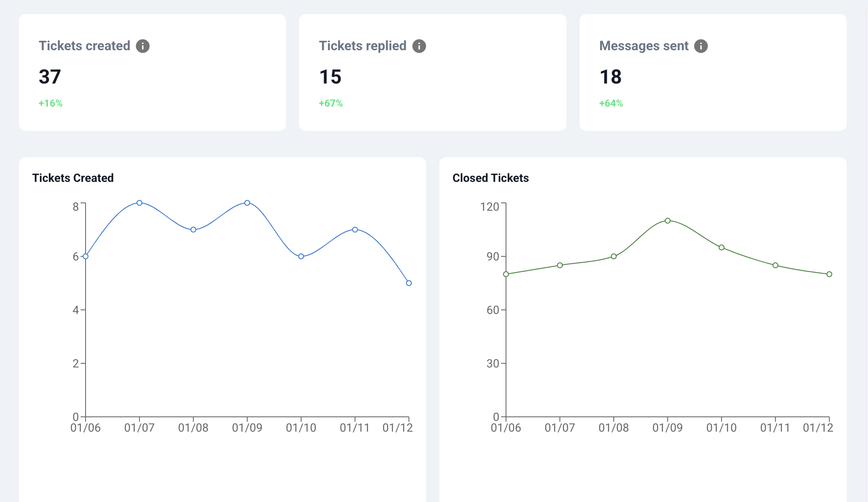
Task: Click the 01/08 x-axis label under Closed Tickets
Action: [614, 428]
